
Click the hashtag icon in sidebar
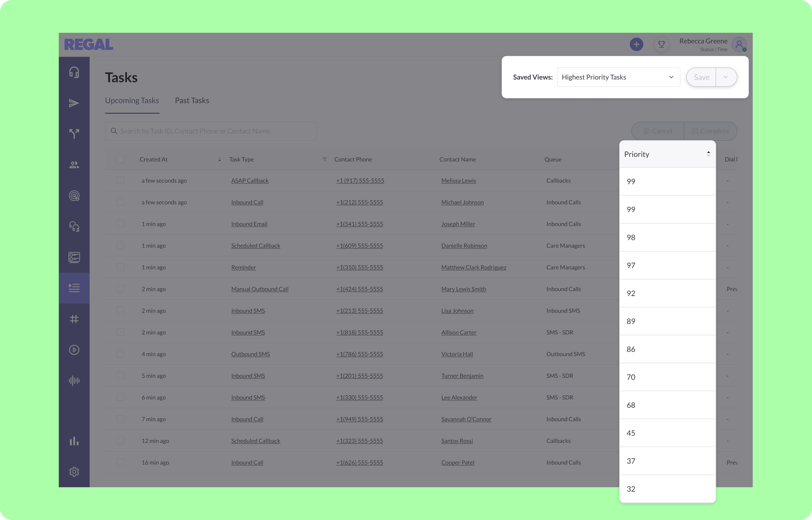(x=74, y=319)
